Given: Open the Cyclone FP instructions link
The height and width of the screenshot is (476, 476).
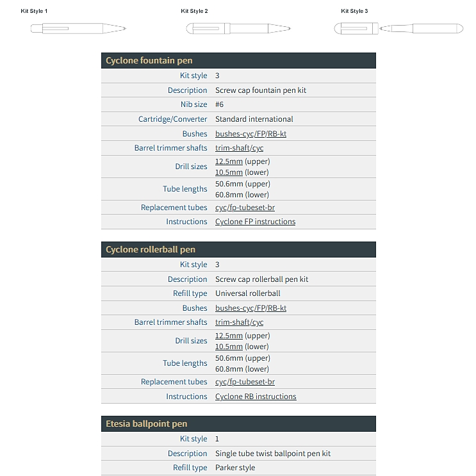Looking at the screenshot, I should [255, 222].
